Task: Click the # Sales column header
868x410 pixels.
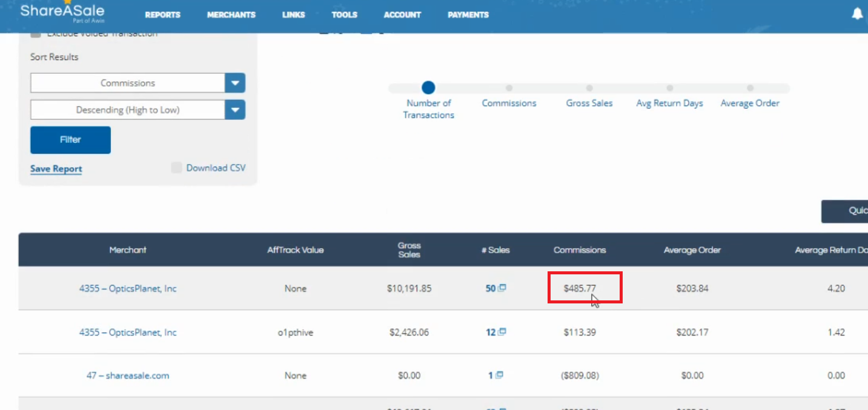Action: pyautogui.click(x=495, y=250)
